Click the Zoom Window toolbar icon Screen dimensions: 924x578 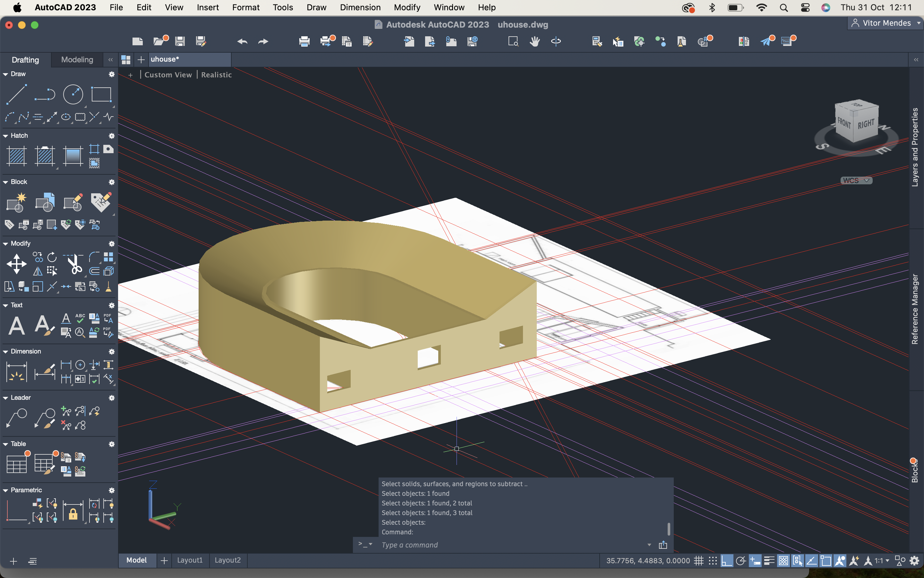513,41
